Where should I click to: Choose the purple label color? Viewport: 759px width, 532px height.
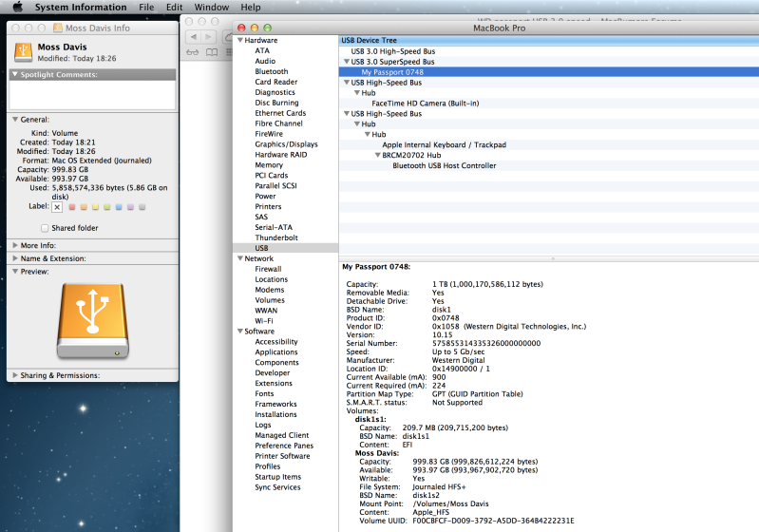tap(130, 207)
